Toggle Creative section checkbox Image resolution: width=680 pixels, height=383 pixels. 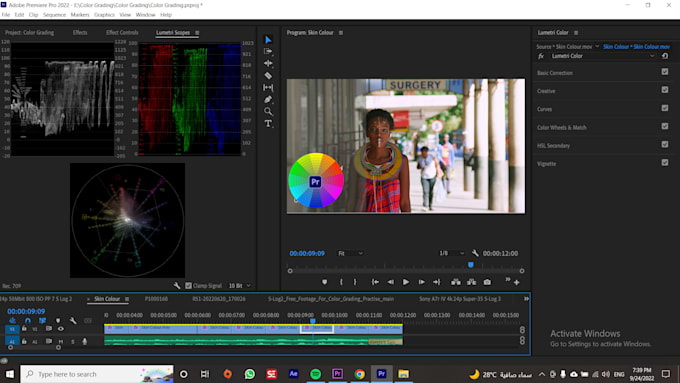(x=665, y=90)
